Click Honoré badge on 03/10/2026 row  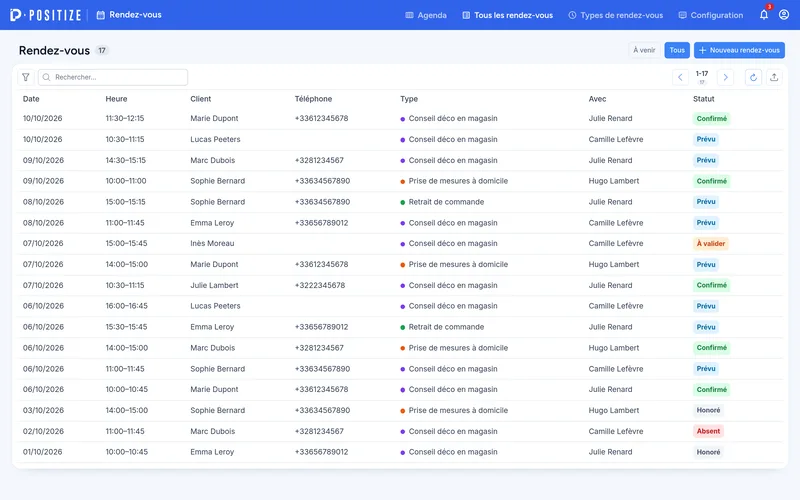[x=708, y=410]
